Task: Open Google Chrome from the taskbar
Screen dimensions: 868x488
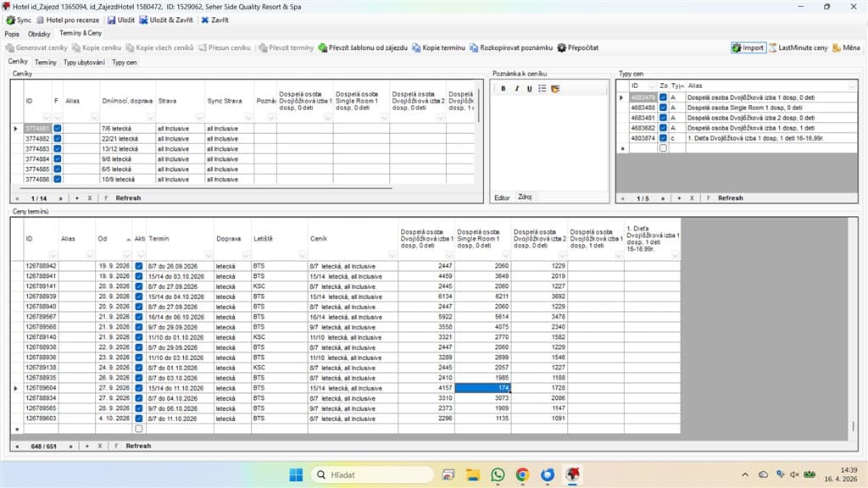Action: (522, 474)
